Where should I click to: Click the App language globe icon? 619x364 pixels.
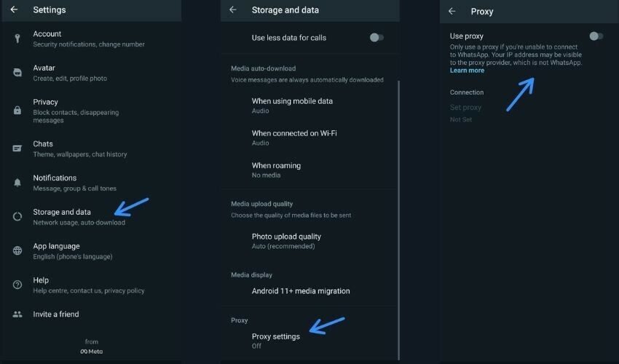pos(17,250)
